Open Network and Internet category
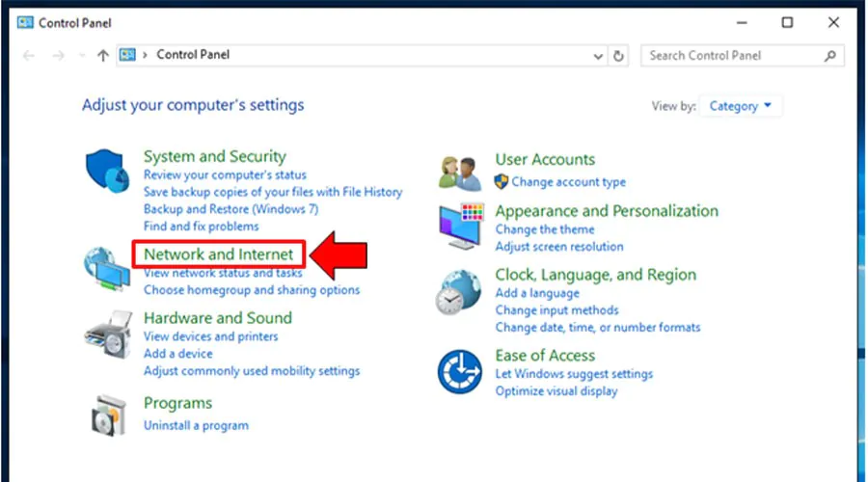This screenshot has width=868, height=482. [219, 254]
